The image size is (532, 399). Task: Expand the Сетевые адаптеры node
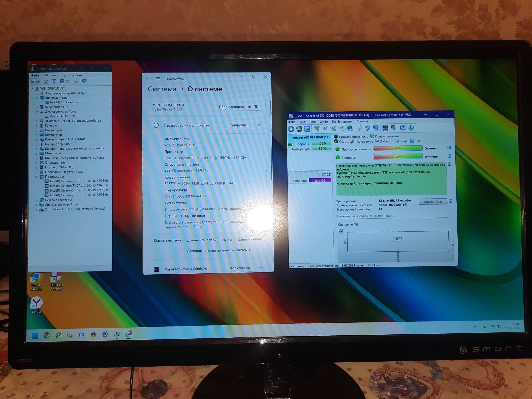pos(36,200)
